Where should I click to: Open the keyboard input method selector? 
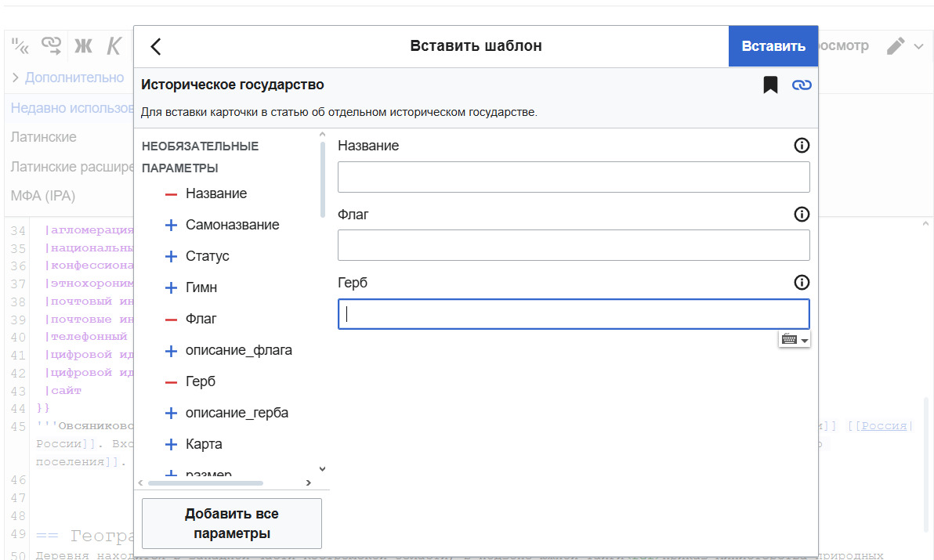point(794,339)
